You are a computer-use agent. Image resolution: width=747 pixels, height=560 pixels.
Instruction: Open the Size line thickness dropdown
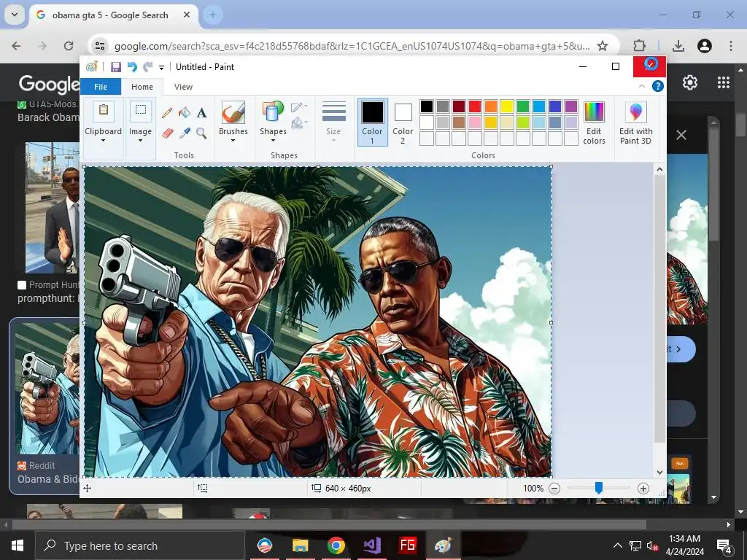[333, 122]
